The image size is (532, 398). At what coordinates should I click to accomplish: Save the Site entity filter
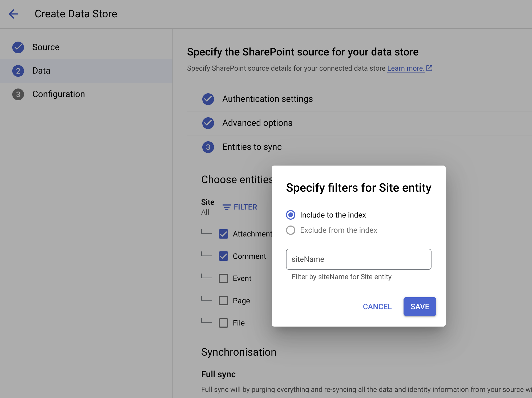tap(419, 307)
